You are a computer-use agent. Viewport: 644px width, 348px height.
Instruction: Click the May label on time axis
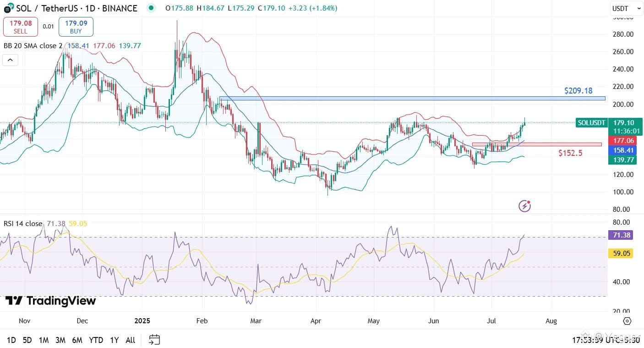[374, 321]
